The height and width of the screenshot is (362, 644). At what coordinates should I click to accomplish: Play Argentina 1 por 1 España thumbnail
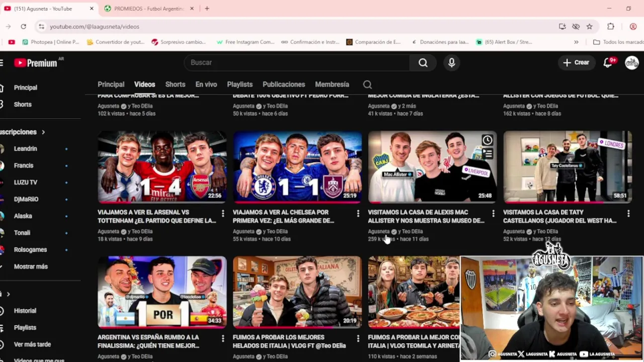point(162,292)
